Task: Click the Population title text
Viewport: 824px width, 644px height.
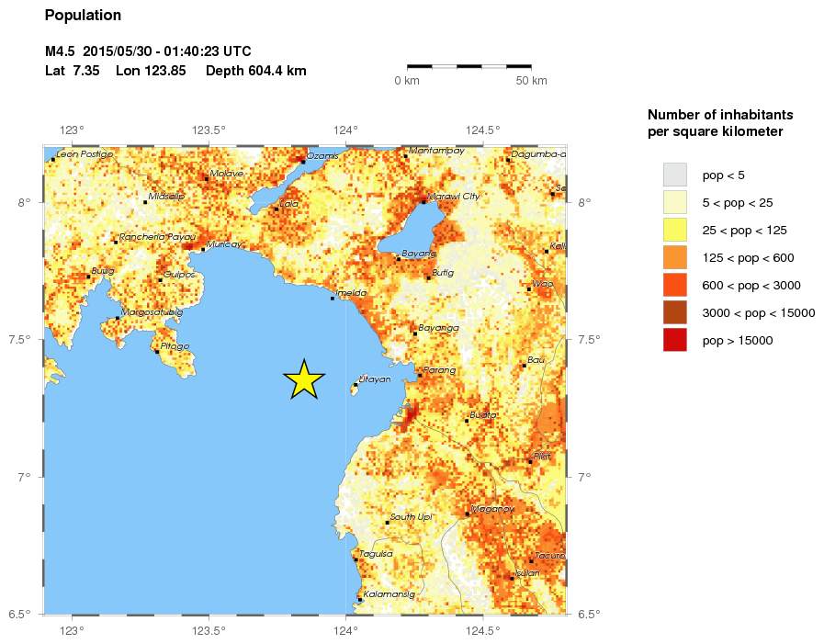Action: tap(83, 16)
